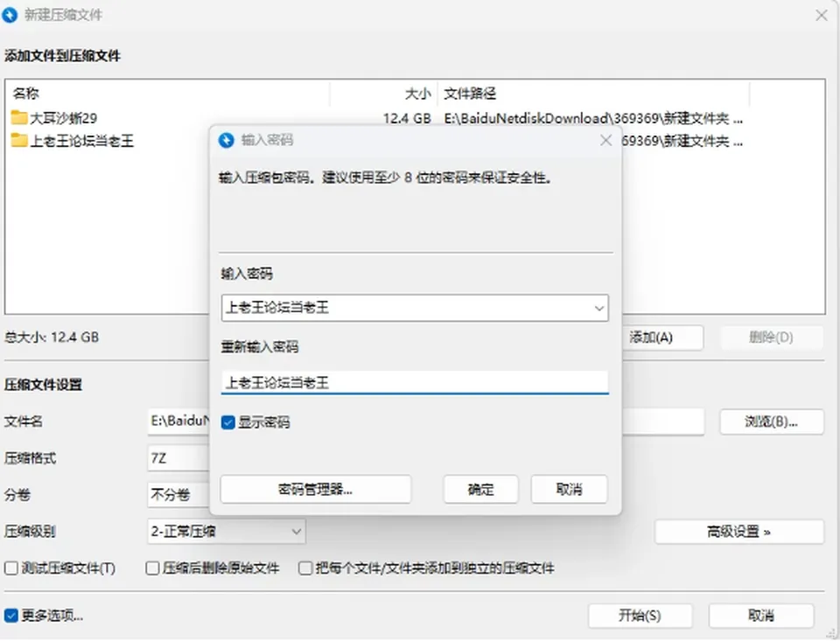
Task: Enable 测试压缩文件(T) option
Action: click(x=11, y=568)
